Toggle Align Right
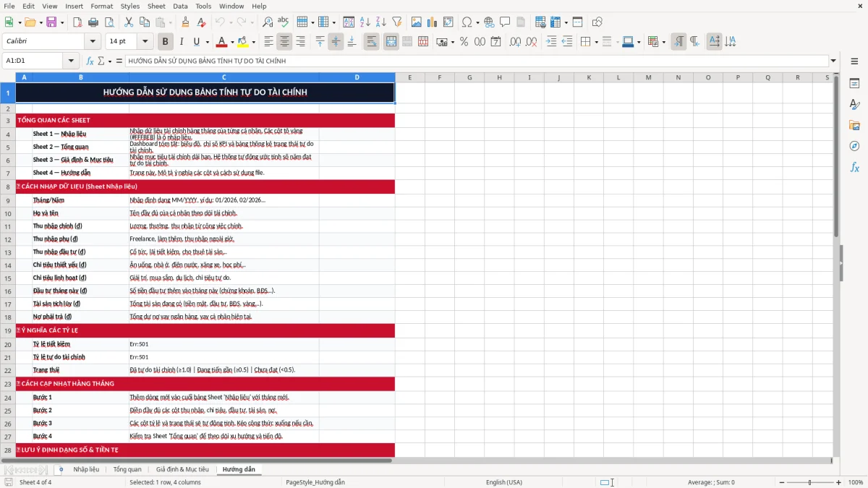Screen dimensions: 868x488 [300, 42]
